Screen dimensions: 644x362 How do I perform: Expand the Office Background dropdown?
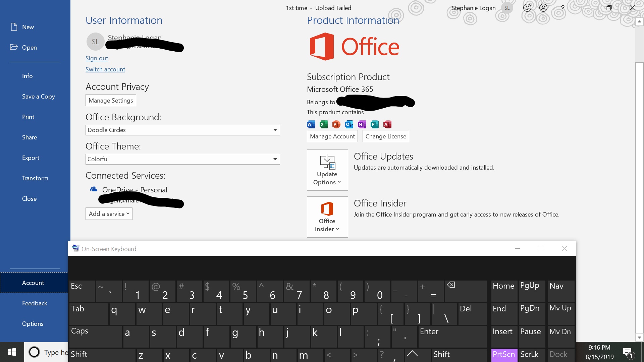pos(274,129)
